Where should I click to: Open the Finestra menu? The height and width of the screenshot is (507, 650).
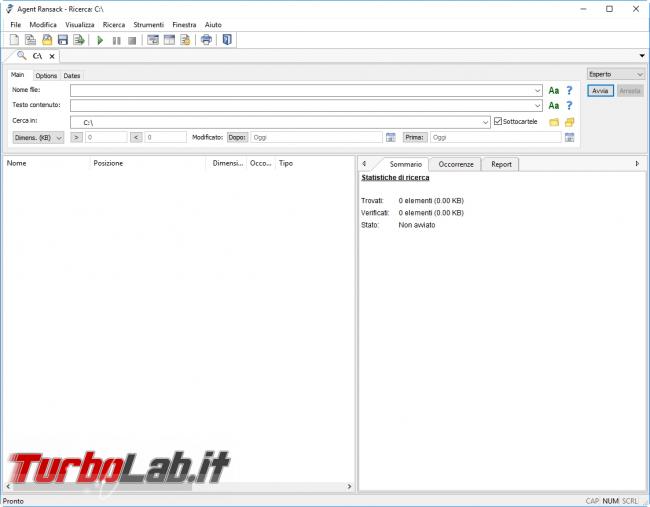click(x=184, y=24)
